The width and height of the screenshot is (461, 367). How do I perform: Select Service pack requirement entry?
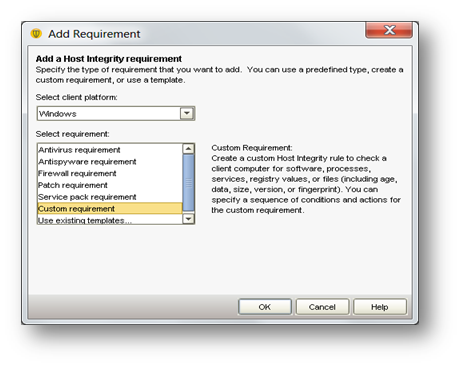click(x=110, y=197)
